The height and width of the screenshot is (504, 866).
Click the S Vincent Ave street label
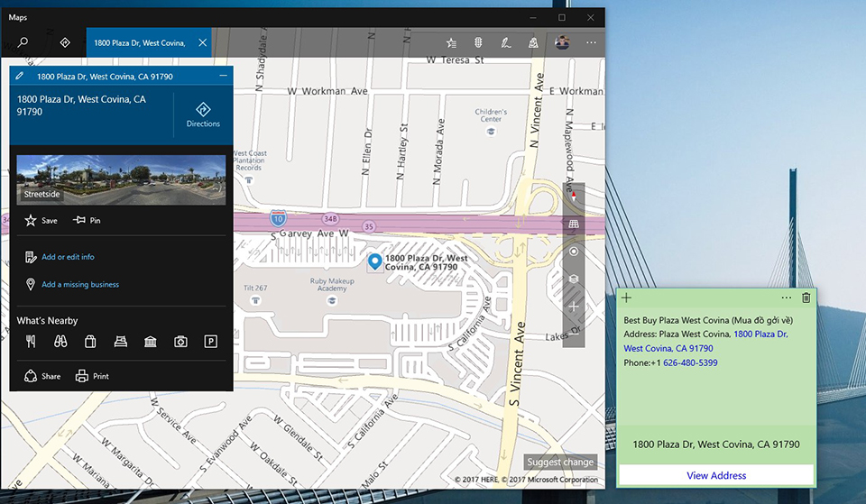point(516,365)
